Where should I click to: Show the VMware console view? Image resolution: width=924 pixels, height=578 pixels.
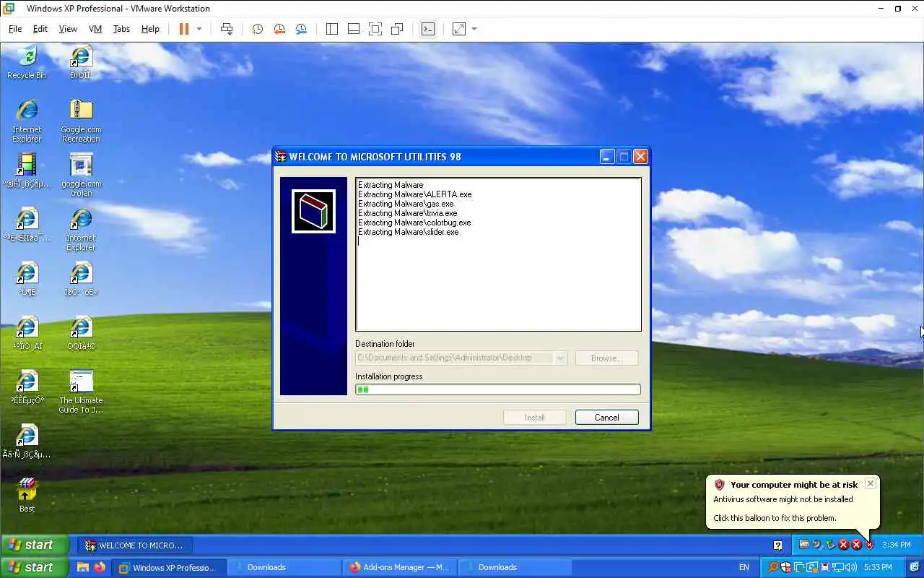point(428,29)
